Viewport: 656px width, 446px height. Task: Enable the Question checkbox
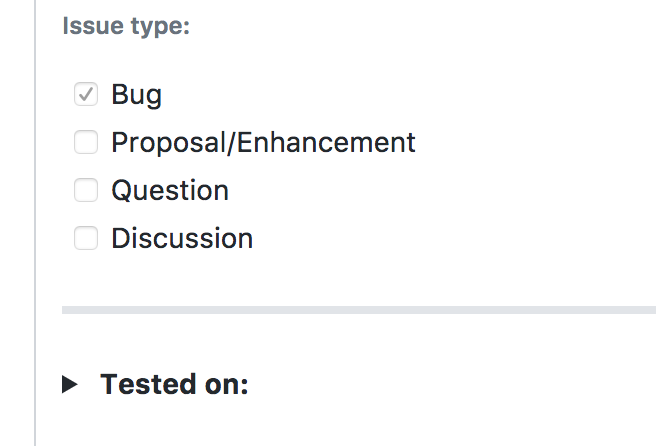[x=86, y=190]
